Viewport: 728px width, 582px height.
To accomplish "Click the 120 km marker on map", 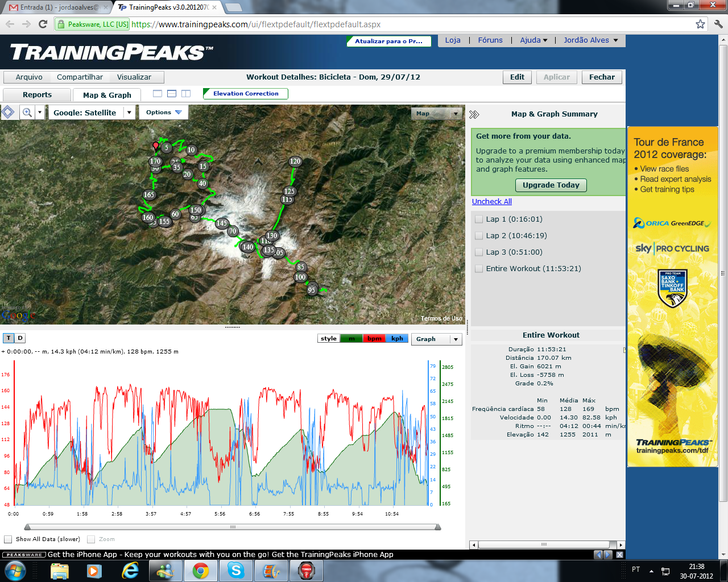I will pyautogui.click(x=295, y=161).
